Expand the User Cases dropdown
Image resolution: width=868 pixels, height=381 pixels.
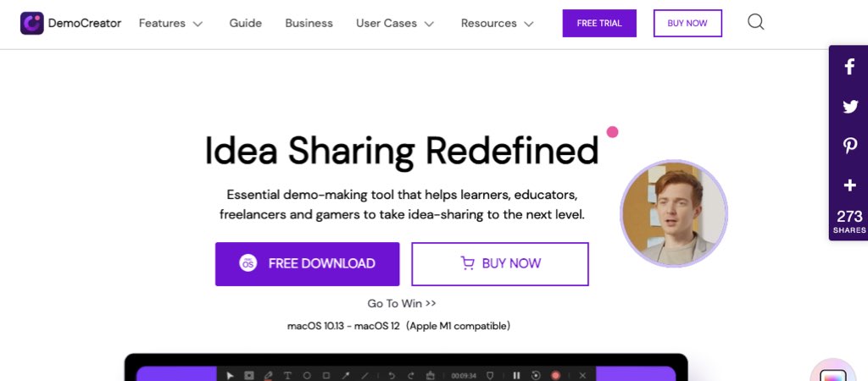pyautogui.click(x=395, y=23)
